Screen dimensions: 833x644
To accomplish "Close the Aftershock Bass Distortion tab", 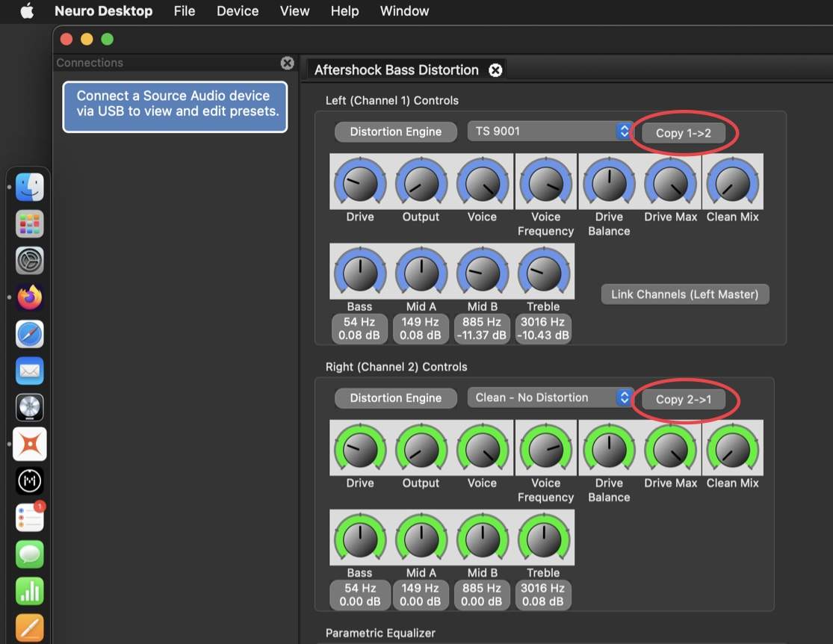I will click(495, 70).
